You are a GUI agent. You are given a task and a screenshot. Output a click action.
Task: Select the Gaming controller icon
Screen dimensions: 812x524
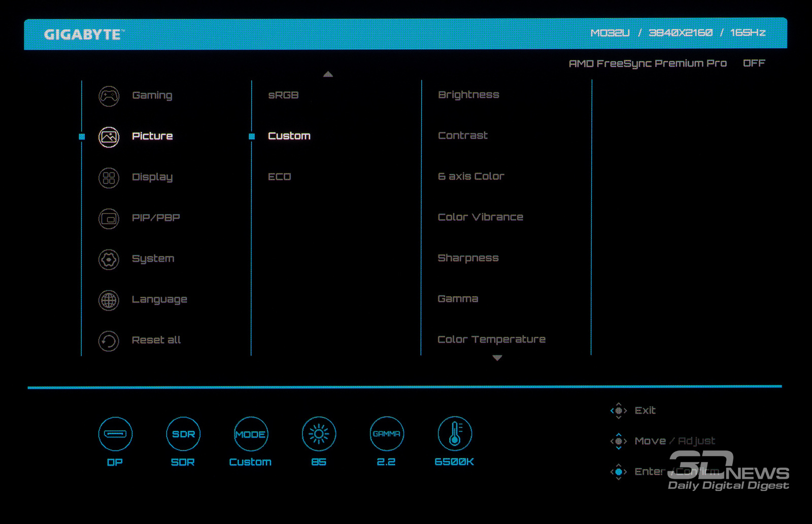pyautogui.click(x=109, y=96)
